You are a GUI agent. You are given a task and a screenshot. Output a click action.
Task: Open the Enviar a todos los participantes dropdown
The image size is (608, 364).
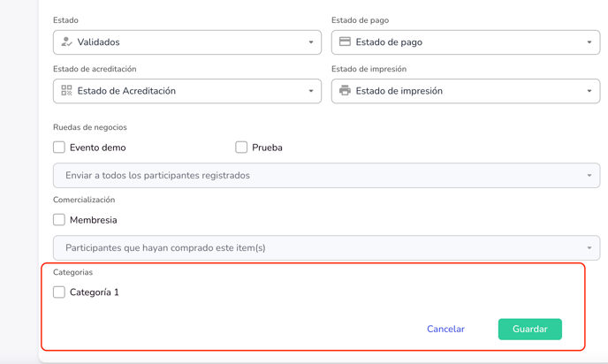coord(589,176)
